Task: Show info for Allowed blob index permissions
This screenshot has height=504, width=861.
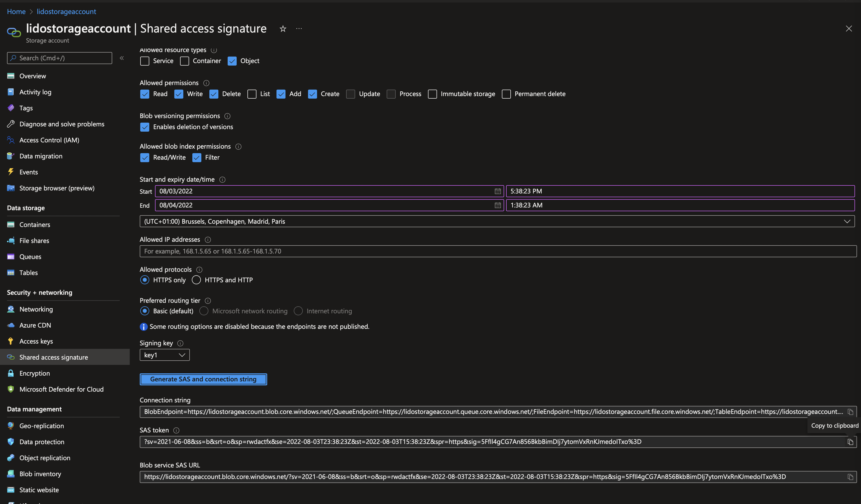Action: click(x=238, y=146)
